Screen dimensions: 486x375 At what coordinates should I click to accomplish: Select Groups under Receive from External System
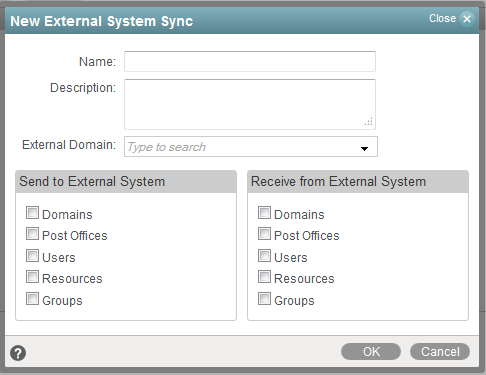pyautogui.click(x=264, y=299)
